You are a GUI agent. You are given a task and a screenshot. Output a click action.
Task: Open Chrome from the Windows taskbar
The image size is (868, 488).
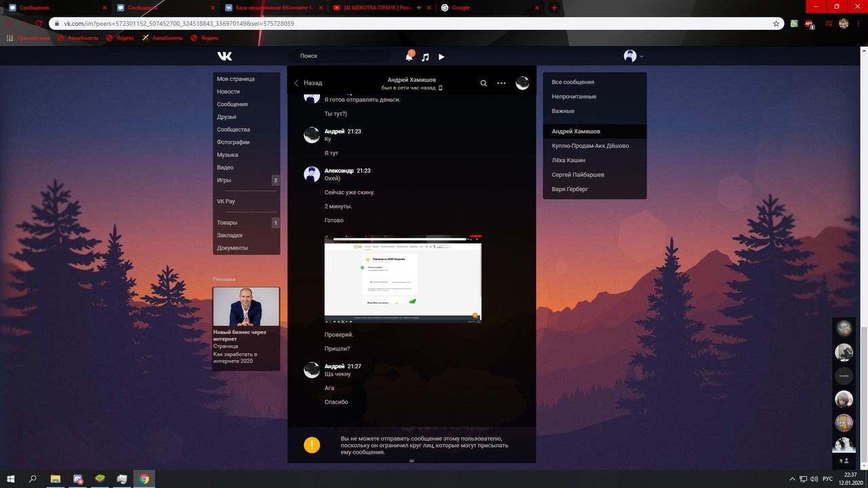(x=144, y=479)
